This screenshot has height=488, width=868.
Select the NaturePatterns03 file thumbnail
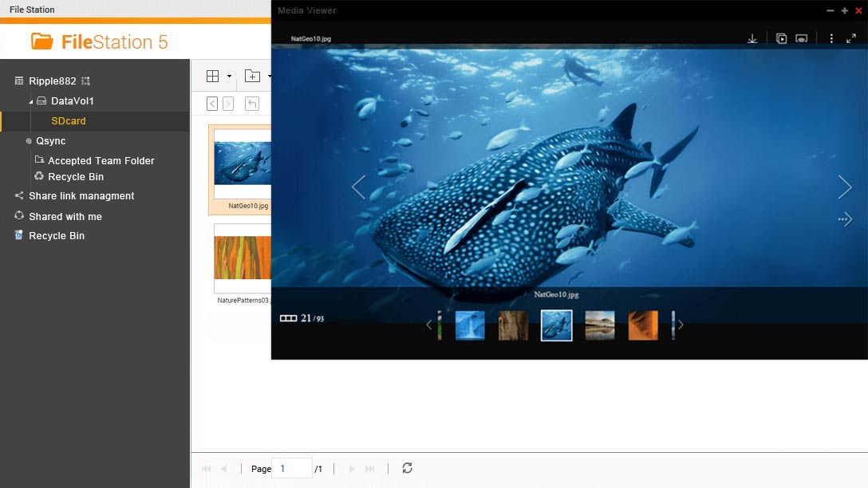(x=243, y=258)
